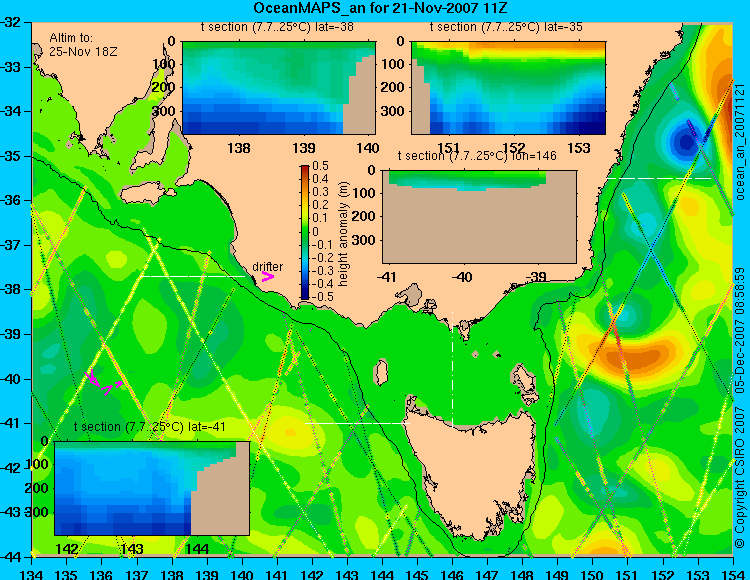750x580 pixels.
Task: Select the 't section lon=146' inset title
Action: (x=477, y=156)
